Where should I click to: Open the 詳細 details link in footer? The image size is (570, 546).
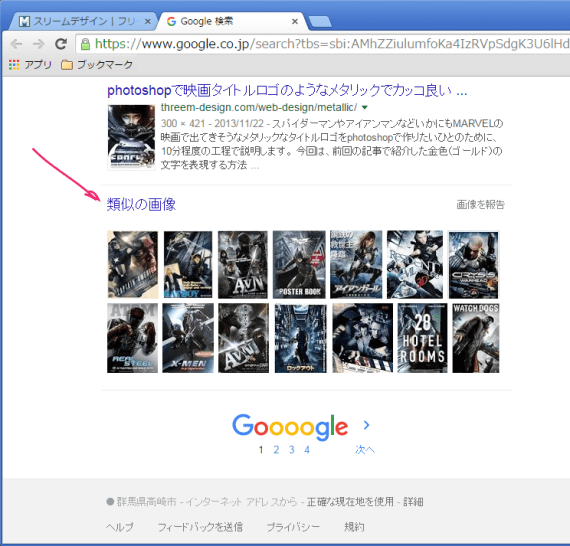point(413,502)
